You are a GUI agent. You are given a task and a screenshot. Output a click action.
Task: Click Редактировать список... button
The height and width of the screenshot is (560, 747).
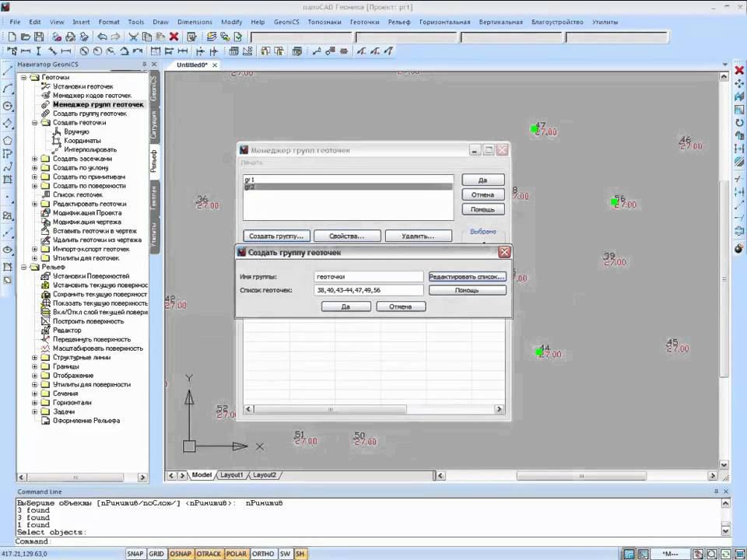point(467,277)
